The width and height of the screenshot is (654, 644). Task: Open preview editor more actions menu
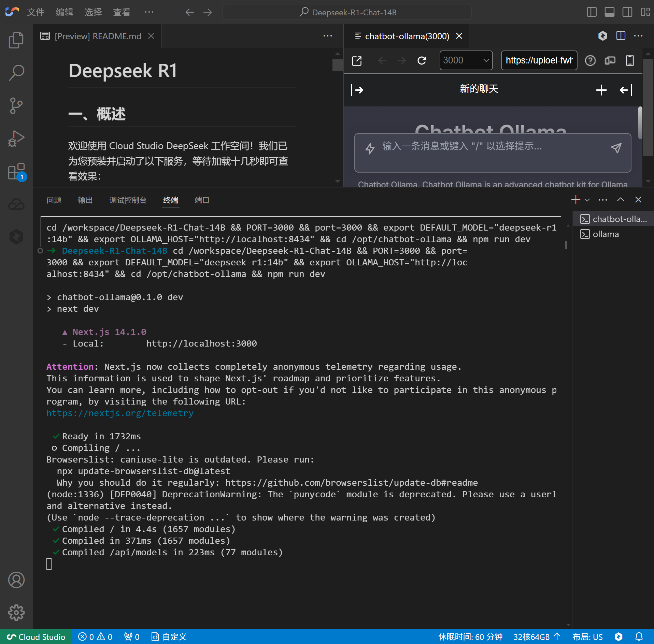tap(638, 36)
